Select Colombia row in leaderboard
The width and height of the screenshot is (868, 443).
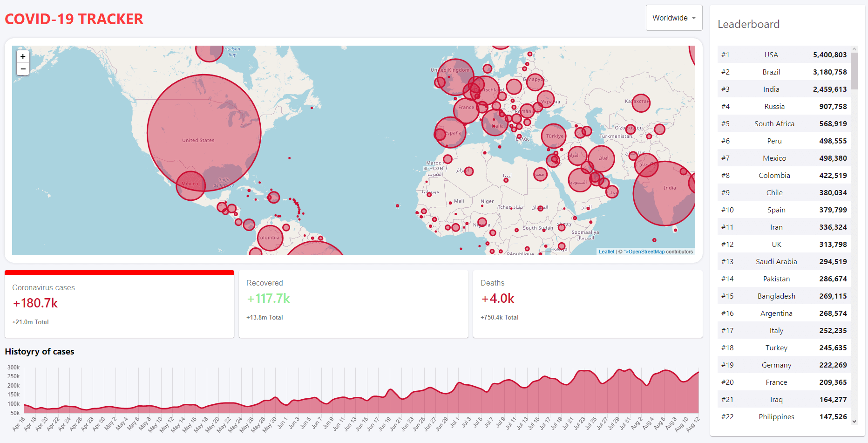coord(784,175)
